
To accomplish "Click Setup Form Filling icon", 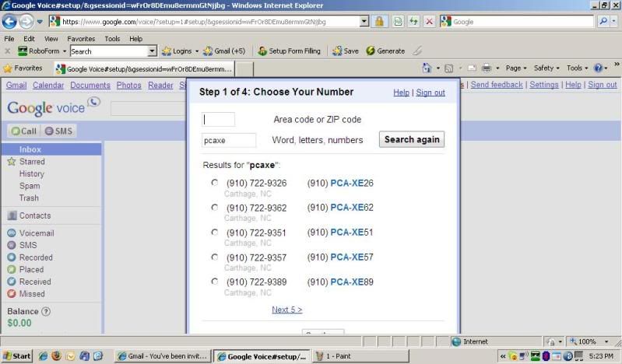I will click(x=262, y=51).
